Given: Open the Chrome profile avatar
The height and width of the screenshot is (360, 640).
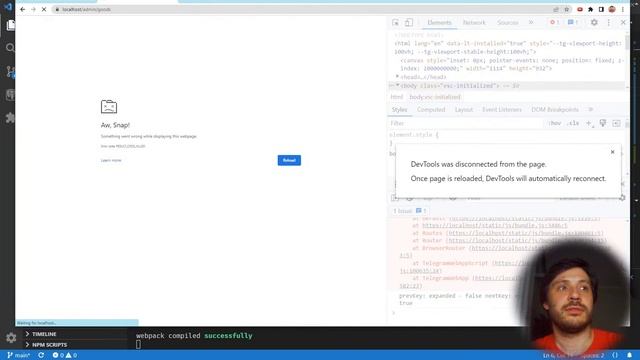Looking at the screenshot, I should point(611,9).
